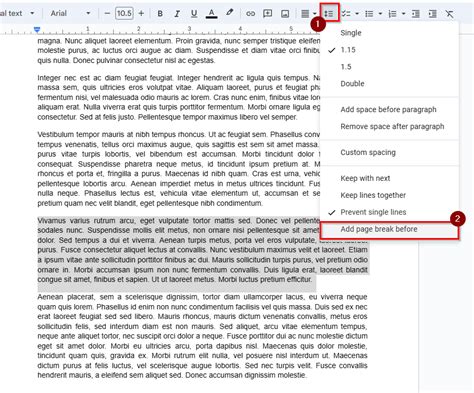Viewport: 474px width, 393px height.
Task: Click the line and paragraph spacing icon
Action: pos(329,13)
